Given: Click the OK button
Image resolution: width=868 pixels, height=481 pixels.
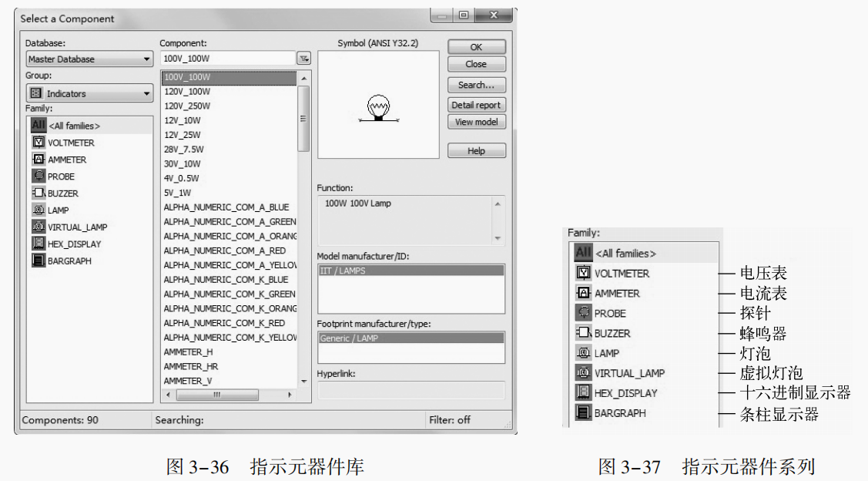Looking at the screenshot, I should pyautogui.click(x=476, y=46).
